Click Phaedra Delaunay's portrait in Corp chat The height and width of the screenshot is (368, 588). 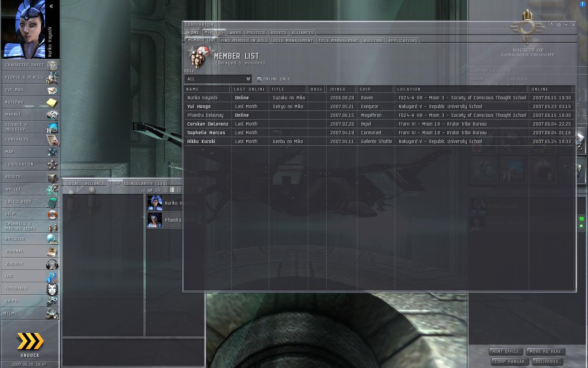[155, 220]
